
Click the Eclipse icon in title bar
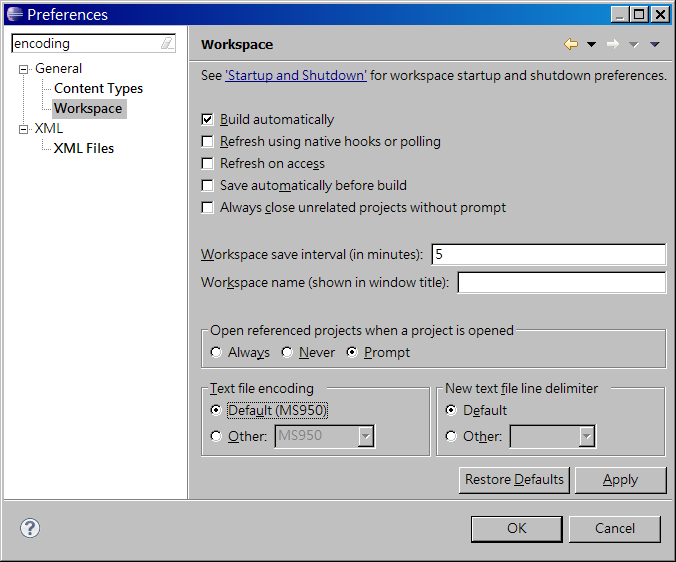pyautogui.click(x=14, y=14)
